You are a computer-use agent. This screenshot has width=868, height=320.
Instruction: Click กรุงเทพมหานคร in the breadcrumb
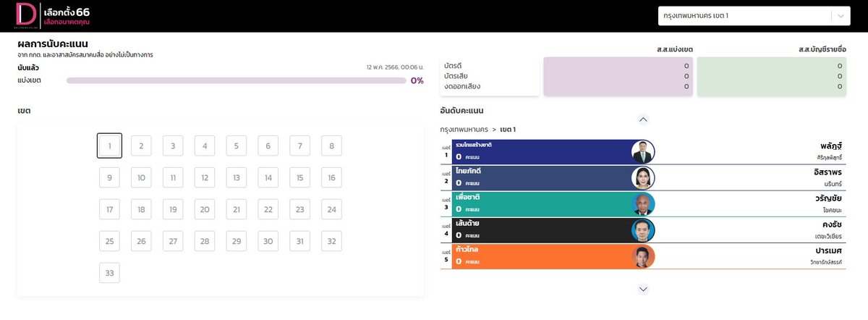(x=464, y=129)
